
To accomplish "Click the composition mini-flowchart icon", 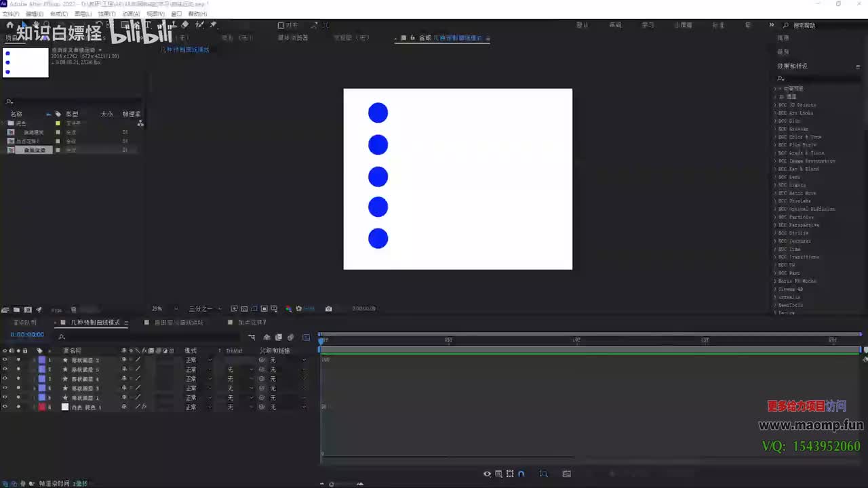I will click(x=252, y=337).
